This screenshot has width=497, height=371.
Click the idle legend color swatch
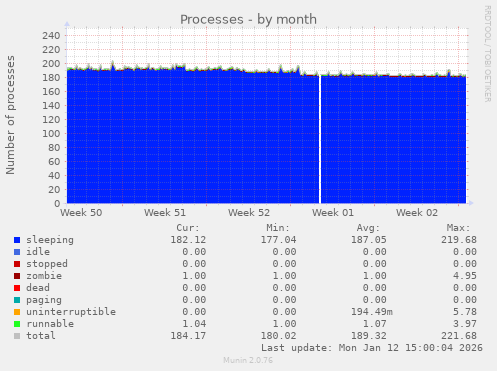click(17, 252)
